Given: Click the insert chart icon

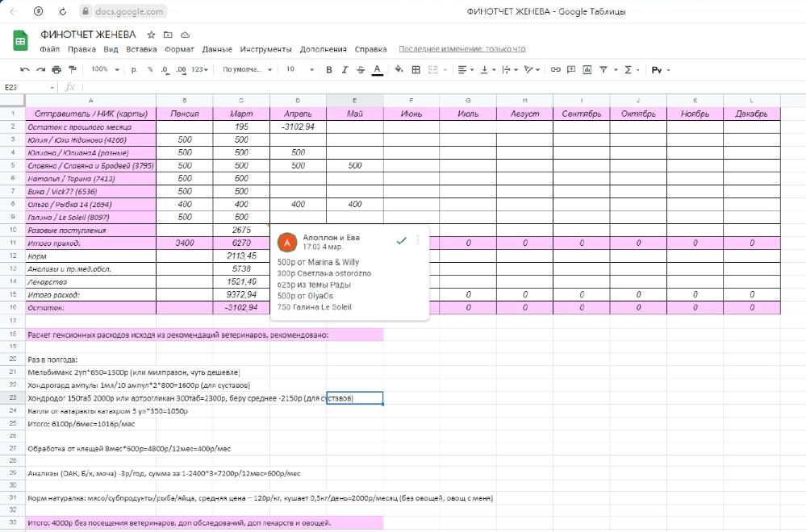Looking at the screenshot, I should click(587, 70).
